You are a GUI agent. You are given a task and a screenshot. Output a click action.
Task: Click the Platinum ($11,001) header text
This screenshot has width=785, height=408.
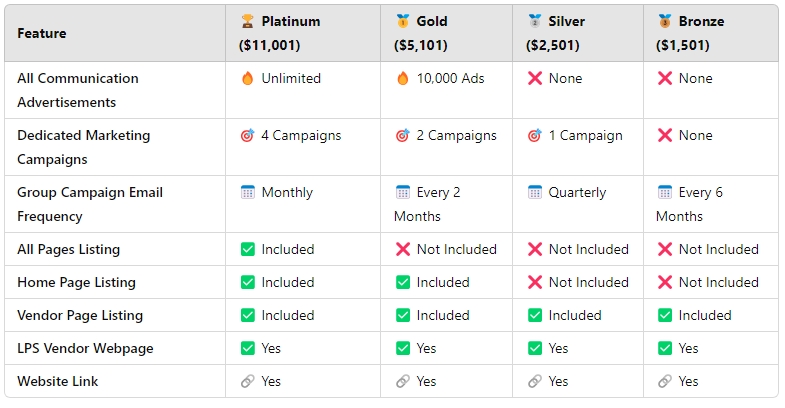point(280,34)
